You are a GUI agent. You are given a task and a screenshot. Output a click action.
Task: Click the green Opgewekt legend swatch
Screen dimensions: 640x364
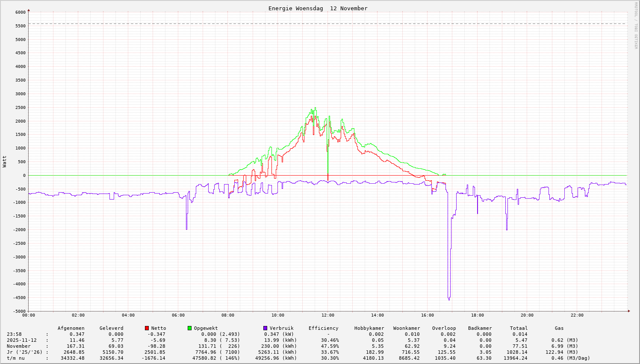pos(190,328)
